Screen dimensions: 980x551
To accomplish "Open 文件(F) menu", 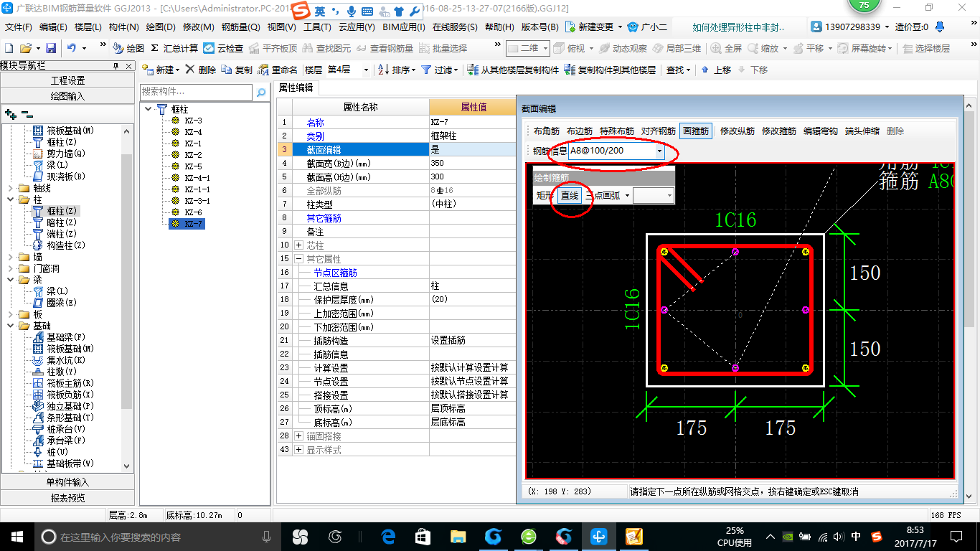I will tap(18, 27).
